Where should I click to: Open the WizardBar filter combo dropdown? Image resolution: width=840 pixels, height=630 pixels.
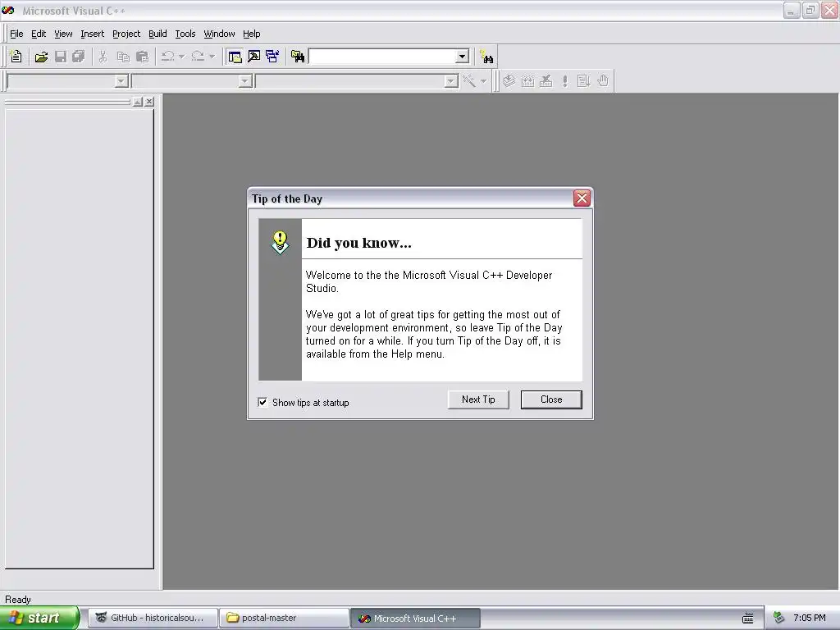point(245,81)
